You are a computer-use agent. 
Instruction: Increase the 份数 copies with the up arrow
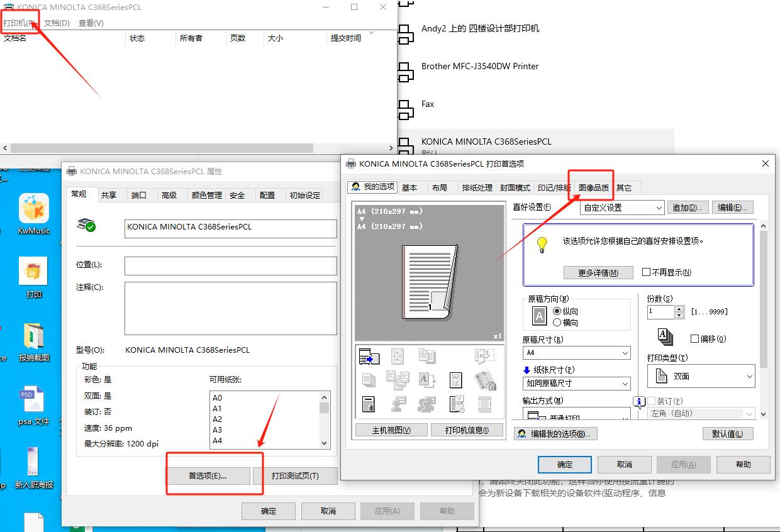coord(679,308)
